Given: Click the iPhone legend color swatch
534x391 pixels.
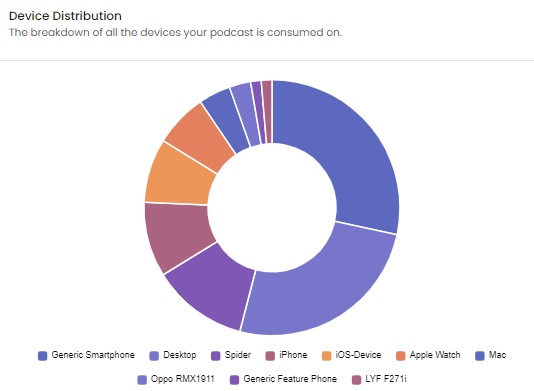Looking at the screenshot, I should coord(270,356).
